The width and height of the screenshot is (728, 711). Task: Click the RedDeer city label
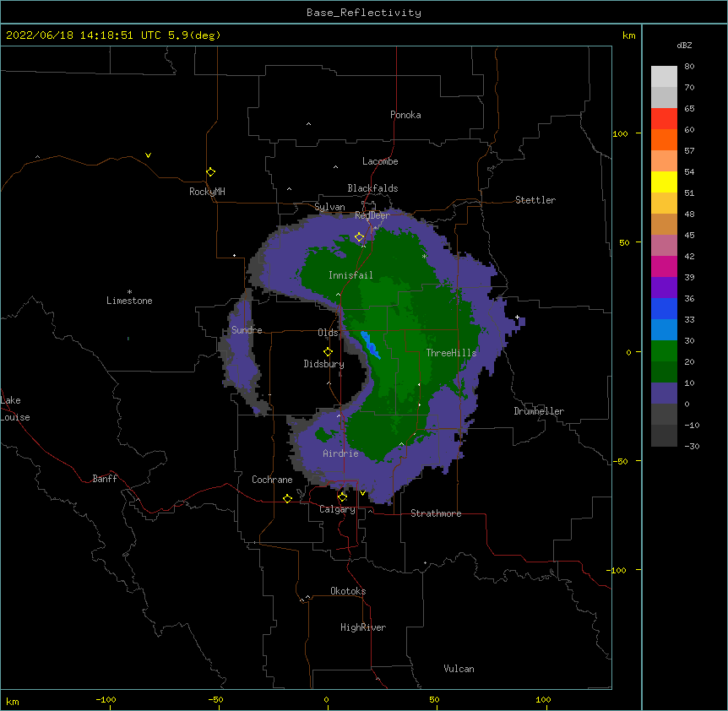click(x=372, y=215)
